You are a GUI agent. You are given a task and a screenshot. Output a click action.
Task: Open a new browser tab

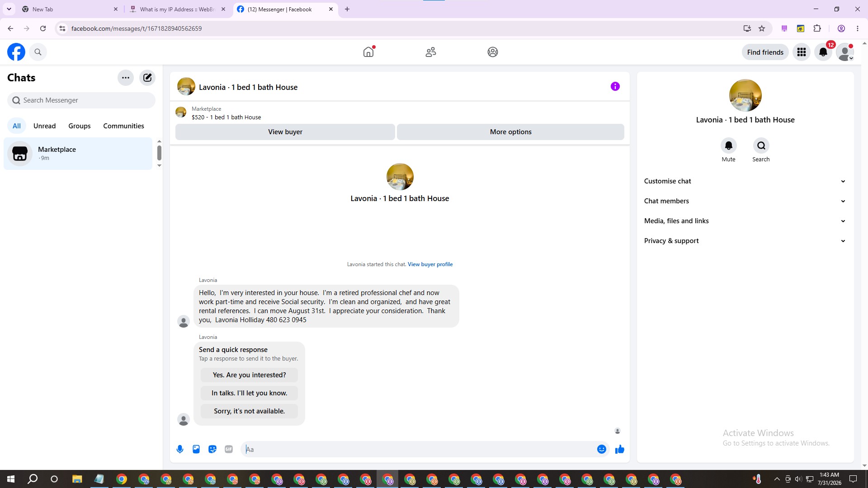point(347,9)
